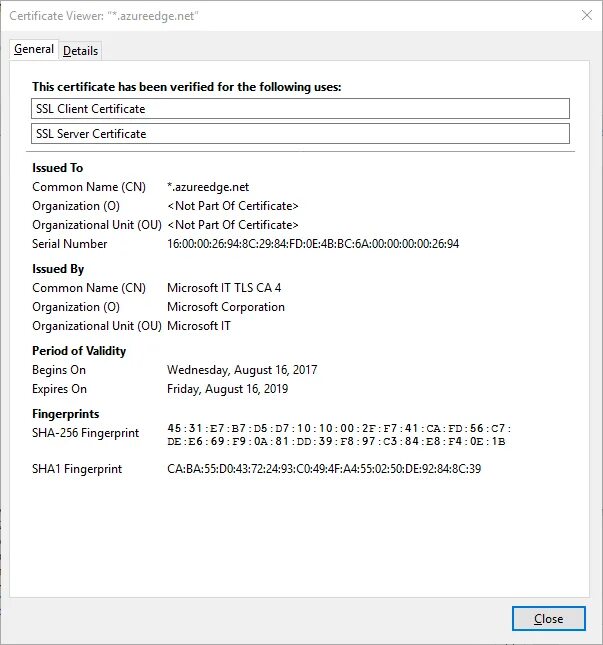Click the SHA1 Fingerprint label
603x645 pixels.
[x=77, y=469]
